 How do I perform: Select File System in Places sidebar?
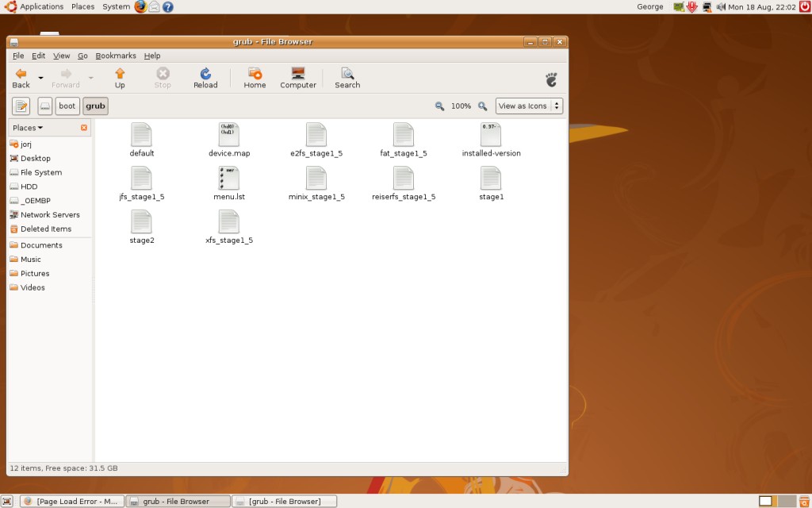40,172
